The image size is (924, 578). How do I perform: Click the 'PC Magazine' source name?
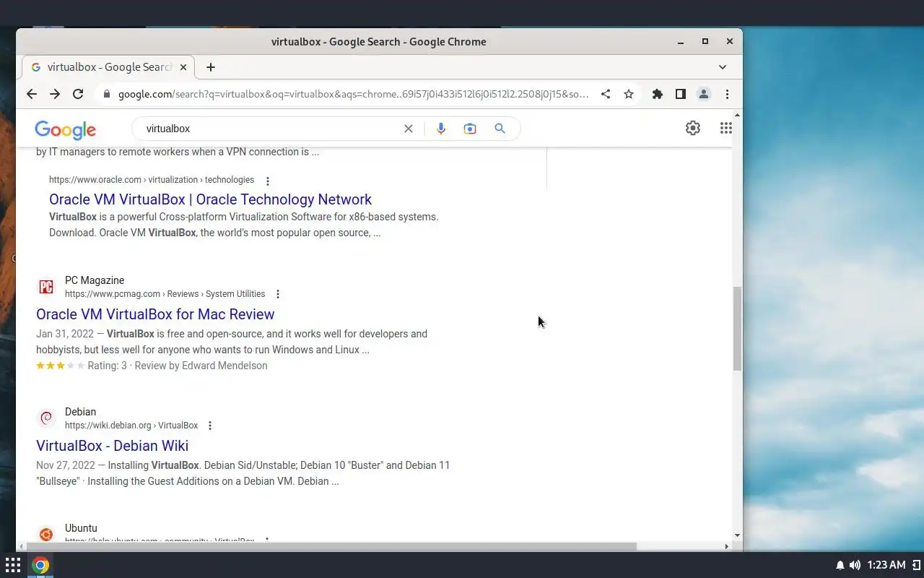coord(95,280)
